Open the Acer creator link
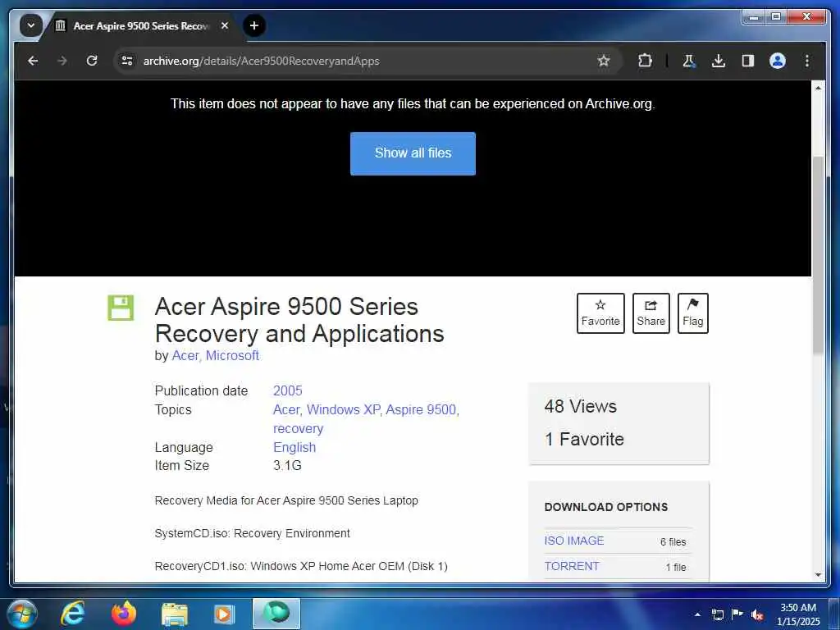Screen dimensions: 840x630 (x=185, y=356)
